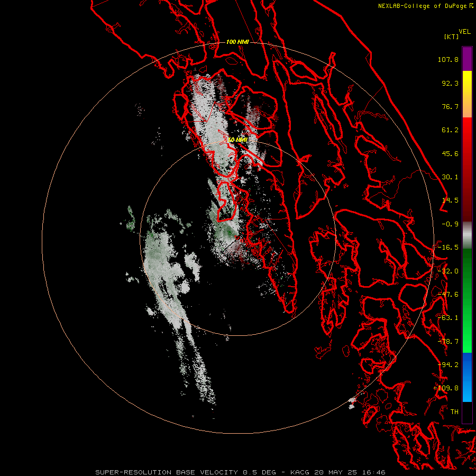The height and width of the screenshot is (476, 476).
Task: Click the -32.0 value on the velocity scale
Action: [448, 271]
